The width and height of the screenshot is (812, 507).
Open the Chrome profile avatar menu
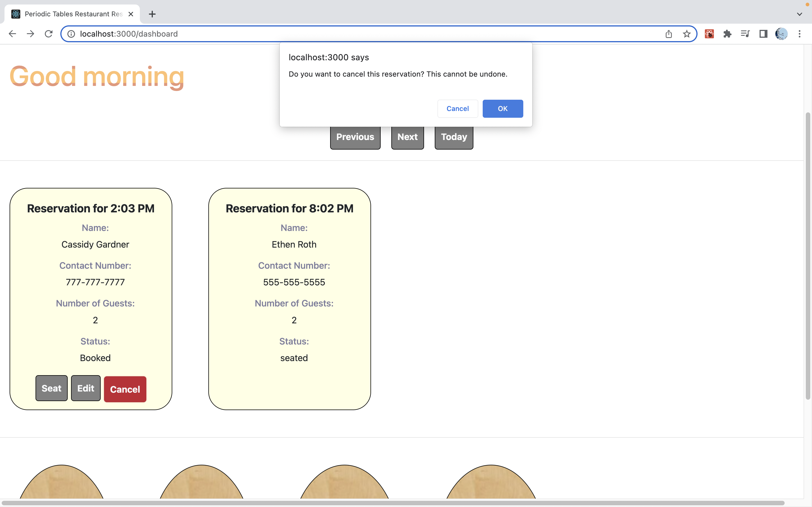(x=781, y=34)
